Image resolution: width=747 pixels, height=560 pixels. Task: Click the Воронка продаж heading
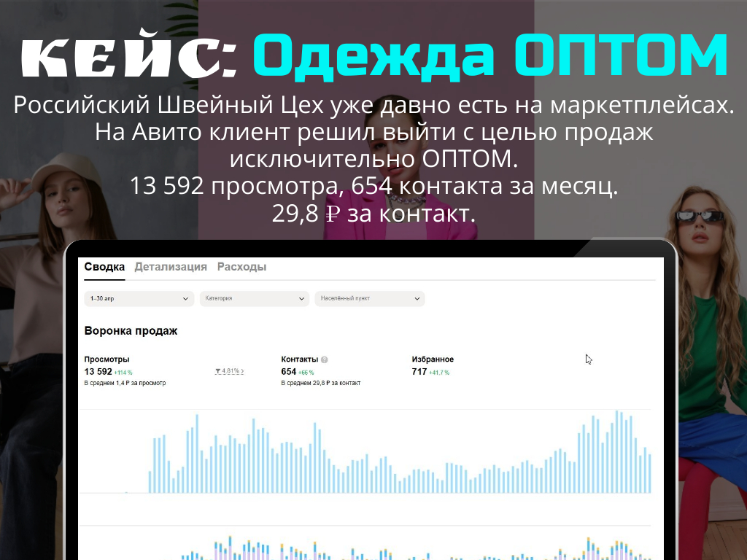coord(131,331)
